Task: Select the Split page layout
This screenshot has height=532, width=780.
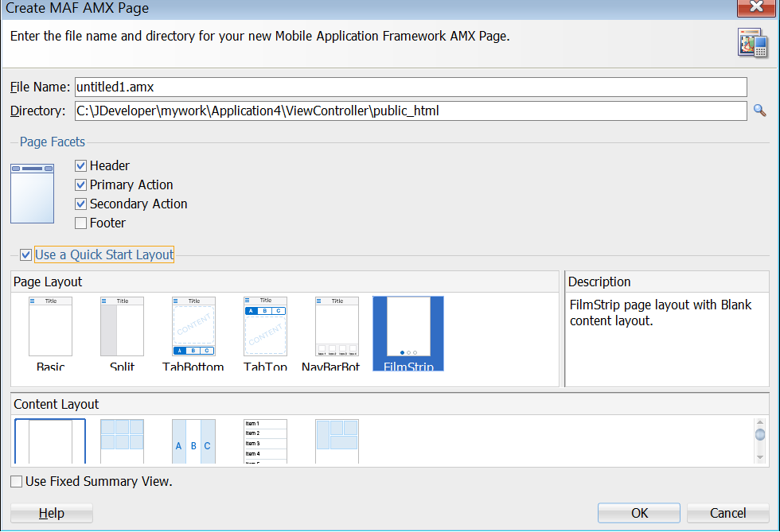Action: (x=122, y=334)
